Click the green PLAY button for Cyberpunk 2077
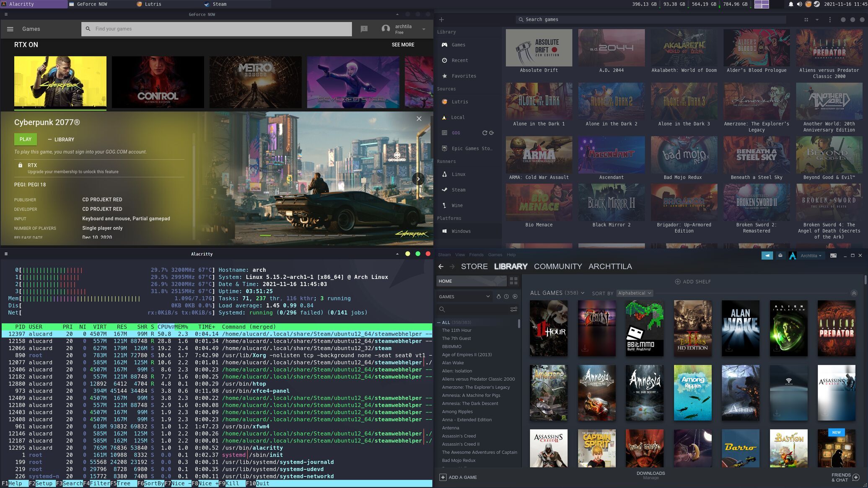Viewport: 868px width, 488px height. pyautogui.click(x=26, y=139)
